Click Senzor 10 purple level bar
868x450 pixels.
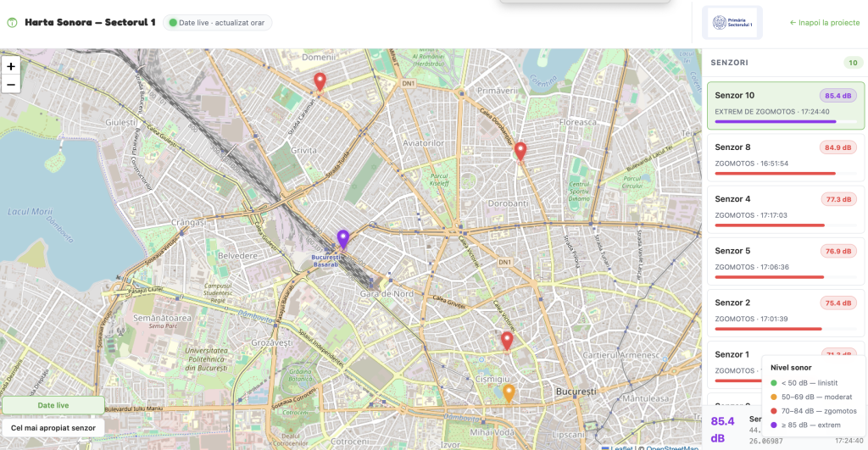click(775, 121)
